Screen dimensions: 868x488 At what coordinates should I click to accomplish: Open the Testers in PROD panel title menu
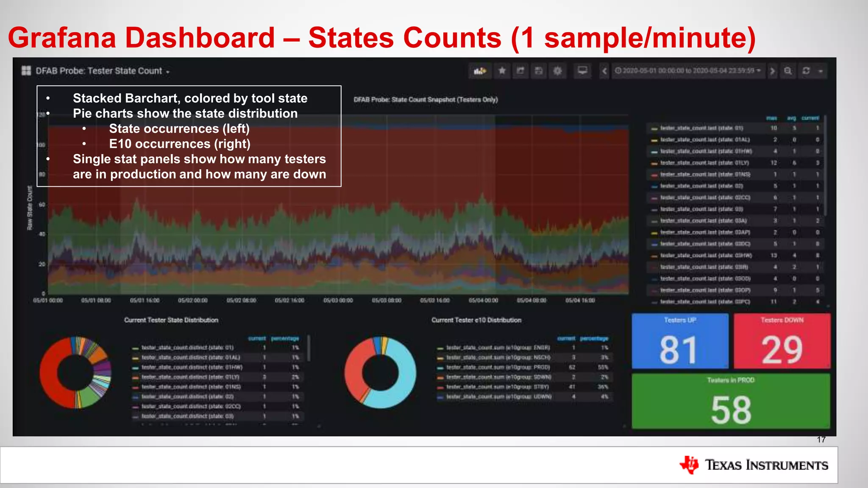coord(731,380)
